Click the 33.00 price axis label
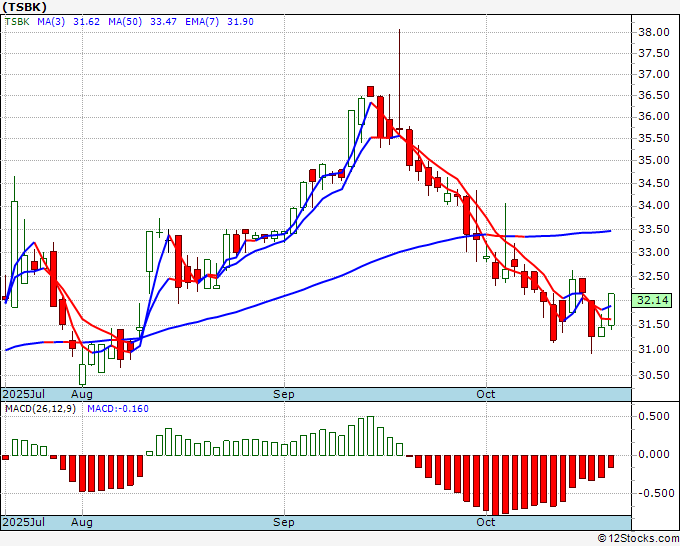Screen dimensions: 680x546 click(654, 252)
